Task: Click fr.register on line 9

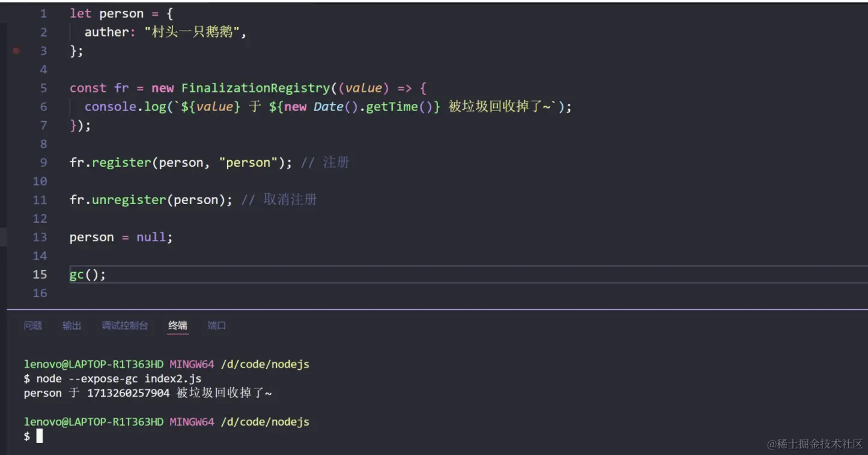Action: coord(111,163)
